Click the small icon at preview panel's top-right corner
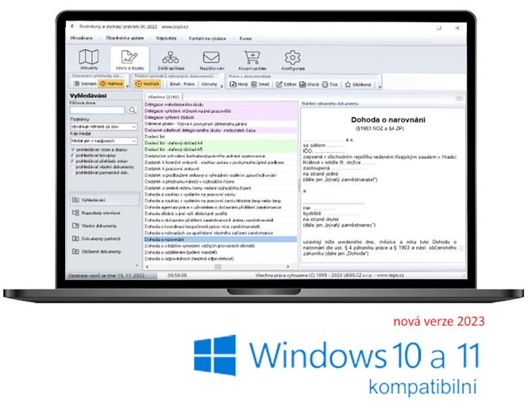 point(459,99)
